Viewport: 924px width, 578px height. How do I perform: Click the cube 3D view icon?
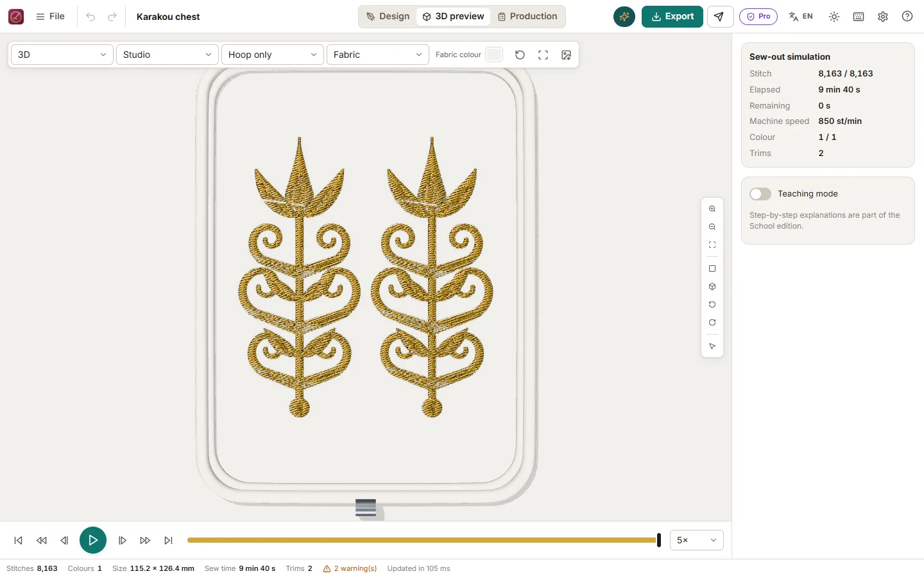[712, 286]
